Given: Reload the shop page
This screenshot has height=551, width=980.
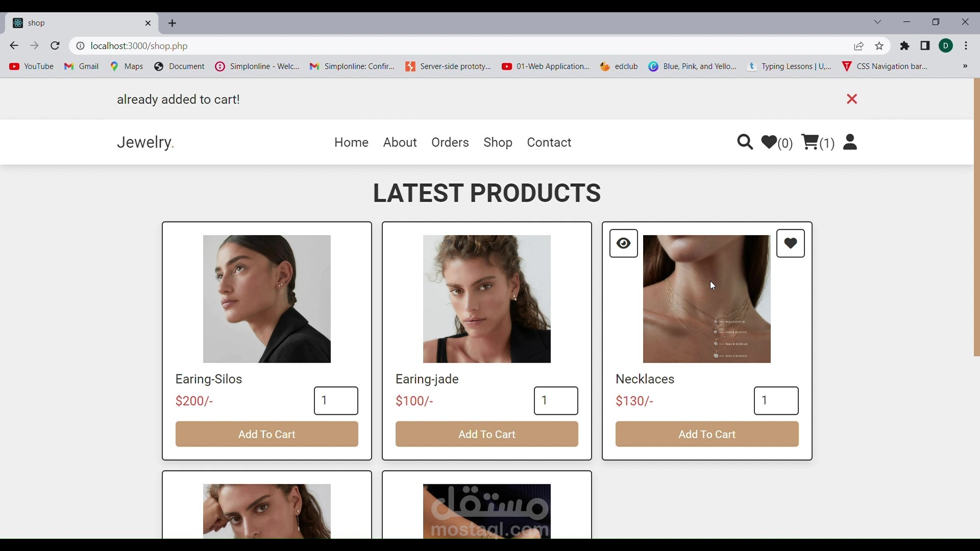Looking at the screenshot, I should (55, 46).
